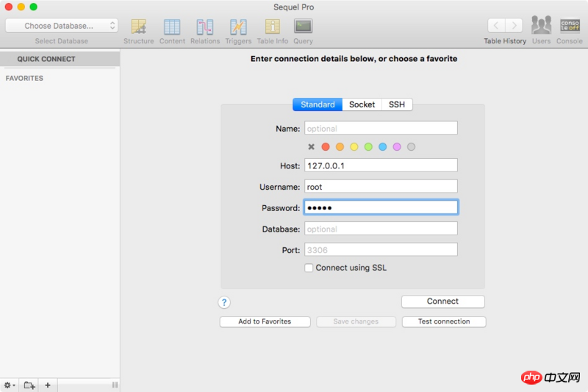
Task: Switch to the Standard connection tab
Action: 318,104
